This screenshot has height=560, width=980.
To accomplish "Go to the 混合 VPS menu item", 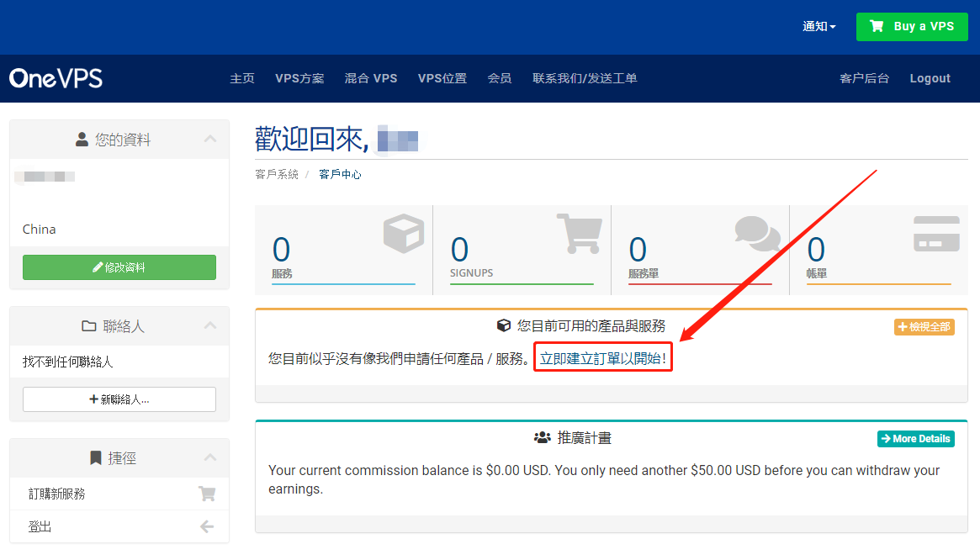I will click(371, 78).
